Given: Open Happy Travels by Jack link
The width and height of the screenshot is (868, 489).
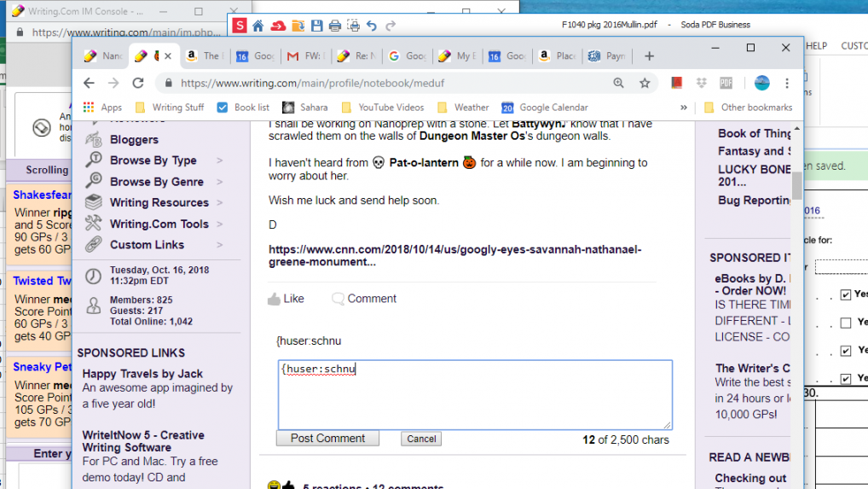Looking at the screenshot, I should click(x=142, y=374).
